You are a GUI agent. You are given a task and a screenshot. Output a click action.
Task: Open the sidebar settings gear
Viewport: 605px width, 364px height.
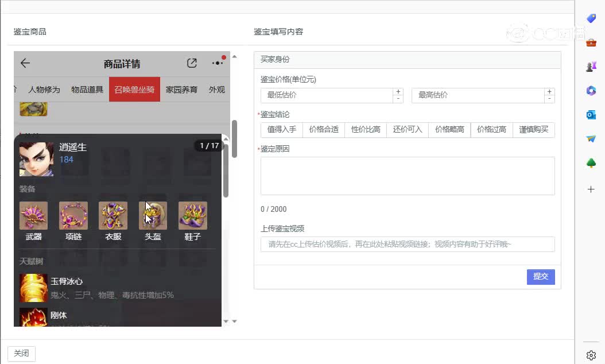click(x=591, y=355)
